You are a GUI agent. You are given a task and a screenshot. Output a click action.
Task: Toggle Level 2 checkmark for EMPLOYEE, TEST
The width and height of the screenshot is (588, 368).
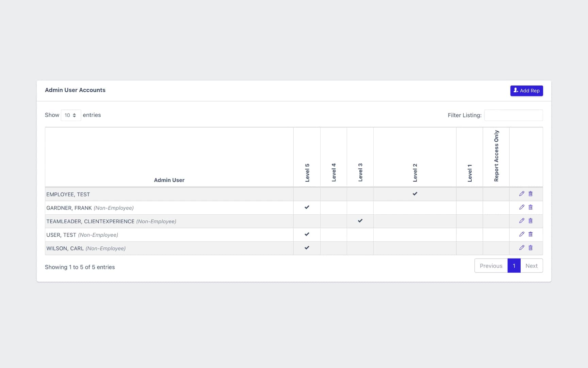[415, 194]
